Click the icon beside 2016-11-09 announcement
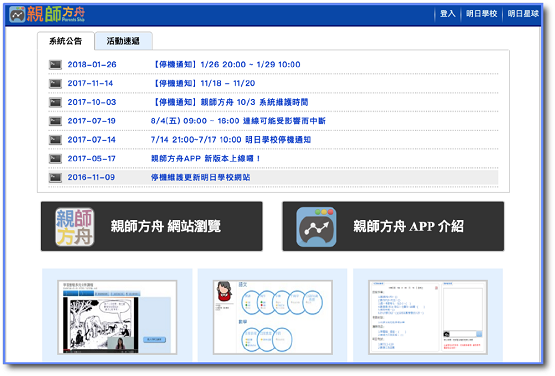555x376 pixels. tap(55, 177)
